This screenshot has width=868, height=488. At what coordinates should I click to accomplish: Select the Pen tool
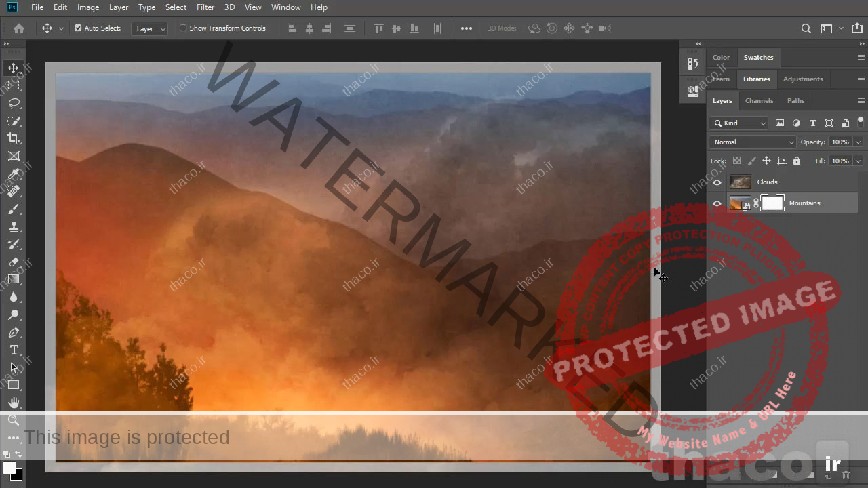pyautogui.click(x=14, y=333)
